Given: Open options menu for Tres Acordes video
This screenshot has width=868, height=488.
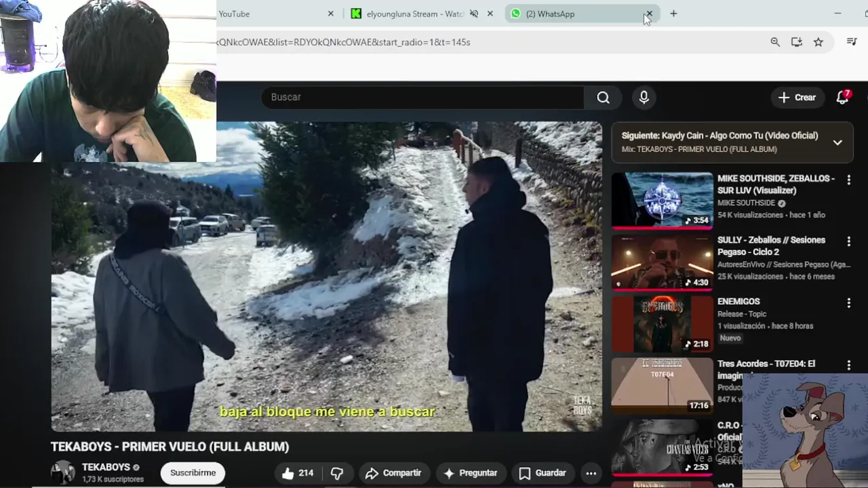Looking at the screenshot, I should [x=848, y=365].
